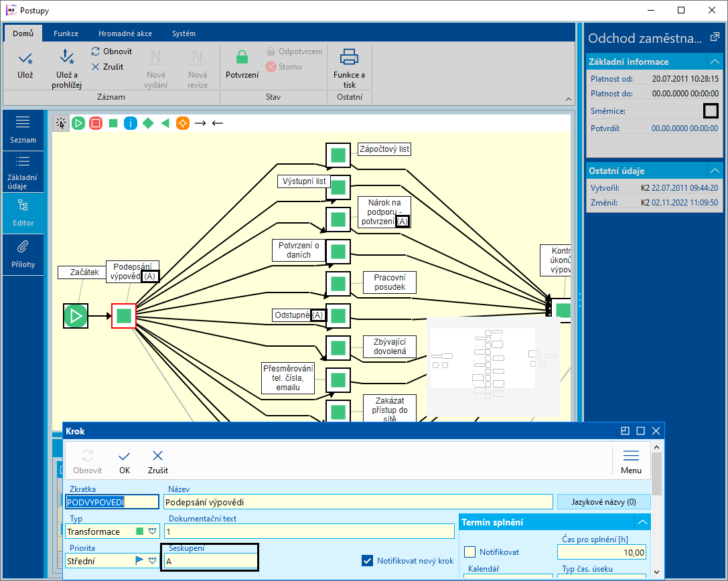
Task: Switch to the Systém tab
Action: click(184, 33)
